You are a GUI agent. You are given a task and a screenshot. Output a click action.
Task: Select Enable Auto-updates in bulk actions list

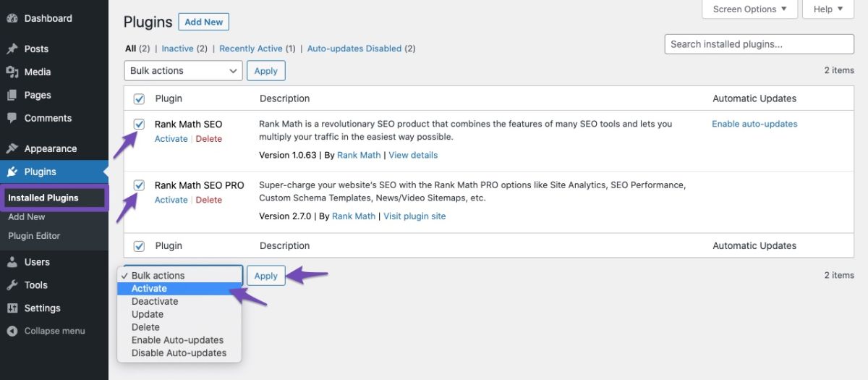(x=179, y=340)
